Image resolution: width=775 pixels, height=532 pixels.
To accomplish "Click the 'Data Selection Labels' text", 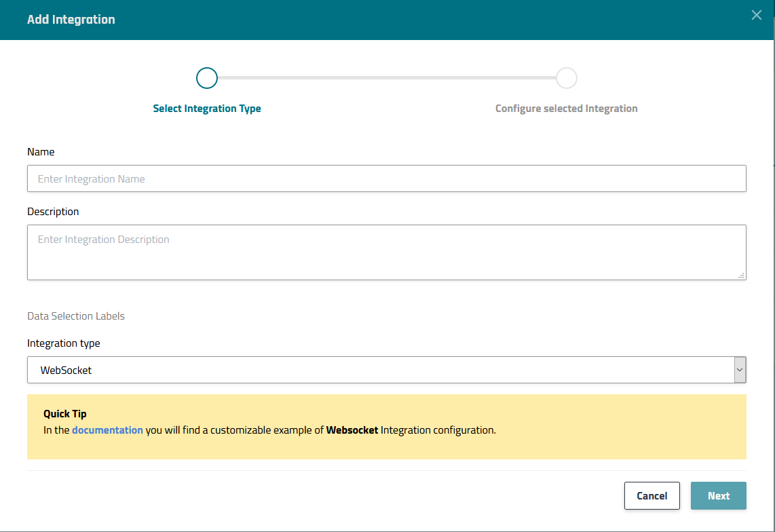I will [x=76, y=316].
